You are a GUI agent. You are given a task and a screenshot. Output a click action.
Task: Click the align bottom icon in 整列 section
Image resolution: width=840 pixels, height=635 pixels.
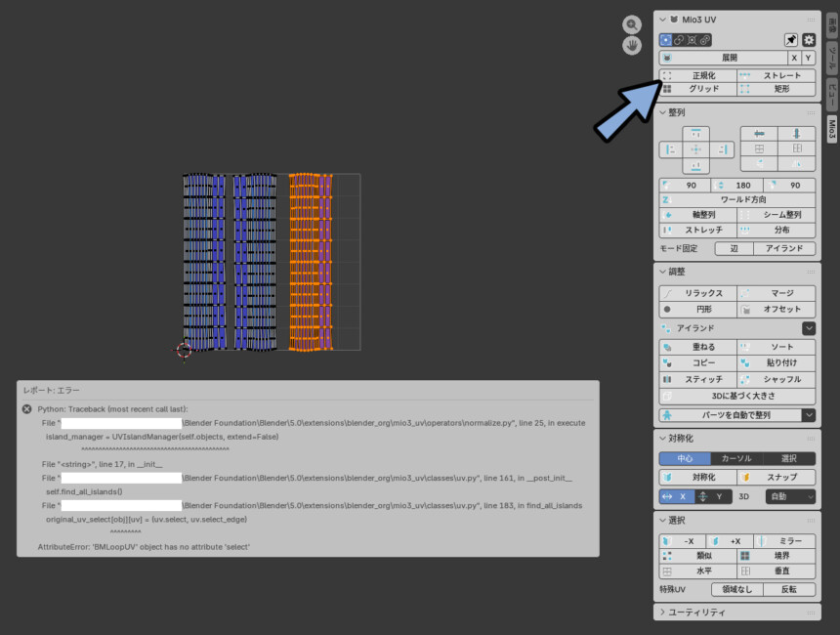pos(696,166)
